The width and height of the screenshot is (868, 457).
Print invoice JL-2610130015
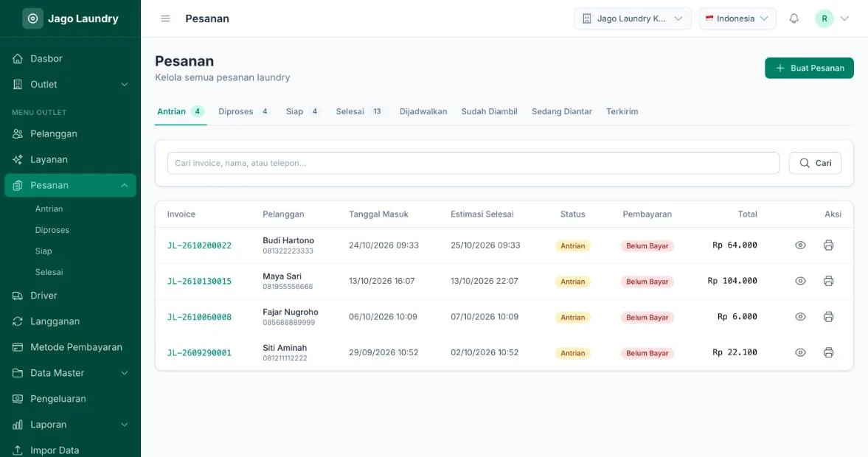click(x=828, y=281)
